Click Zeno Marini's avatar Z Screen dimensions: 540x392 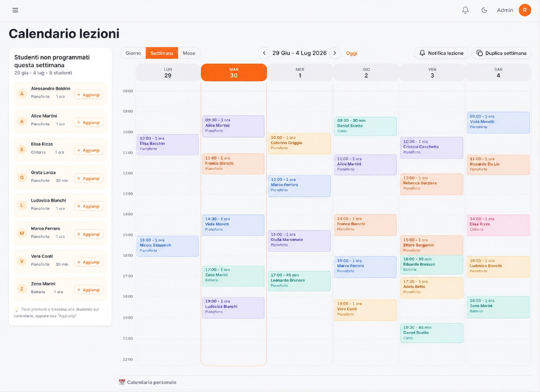coord(22,289)
